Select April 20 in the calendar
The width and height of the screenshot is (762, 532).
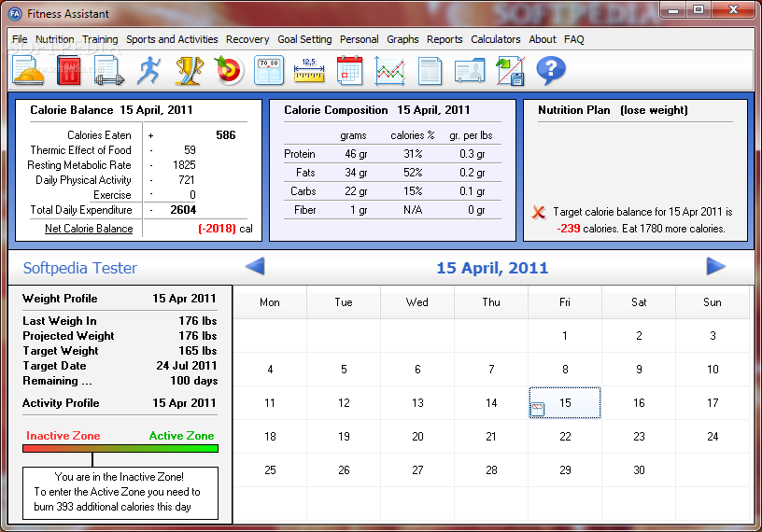click(417, 436)
